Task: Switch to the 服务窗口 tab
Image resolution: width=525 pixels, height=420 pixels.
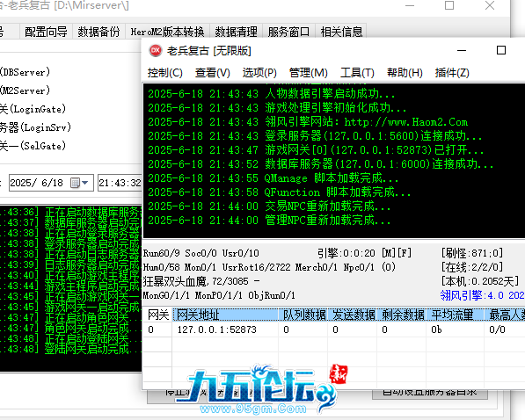Action: point(288,32)
